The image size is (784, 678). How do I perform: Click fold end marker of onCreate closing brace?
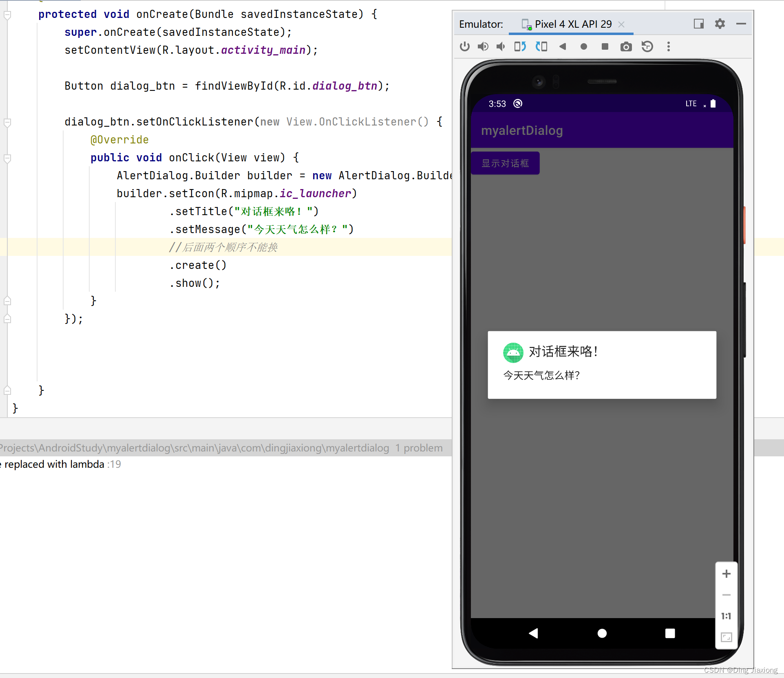pyautogui.click(x=7, y=390)
